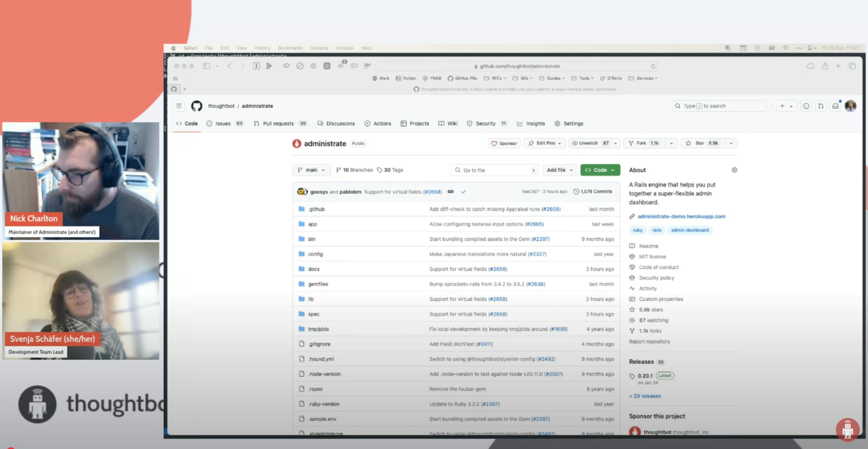Screen dimensions: 868x449
Task: Open the Actions tab
Action: (378, 123)
